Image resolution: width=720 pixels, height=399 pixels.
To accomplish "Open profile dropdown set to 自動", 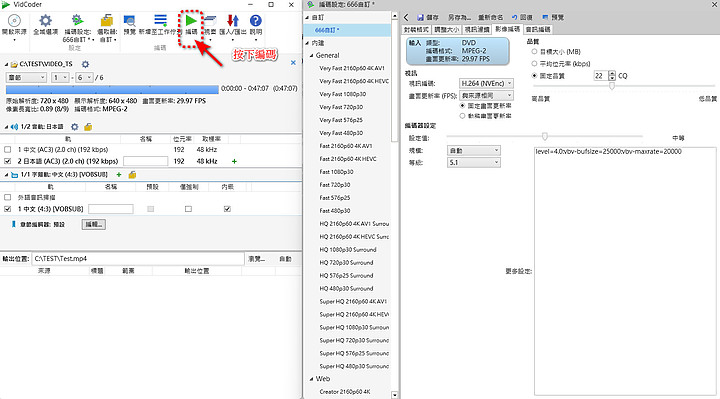I will tap(473, 151).
